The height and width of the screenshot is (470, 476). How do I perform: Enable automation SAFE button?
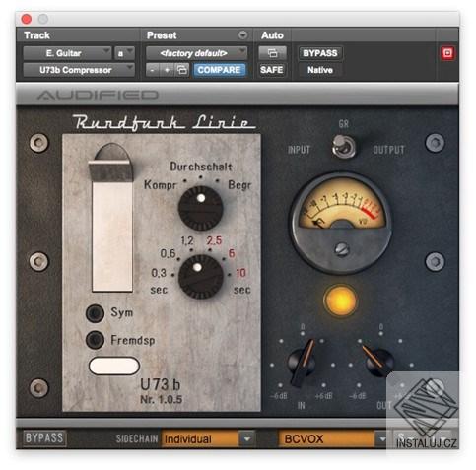pyautogui.click(x=271, y=70)
